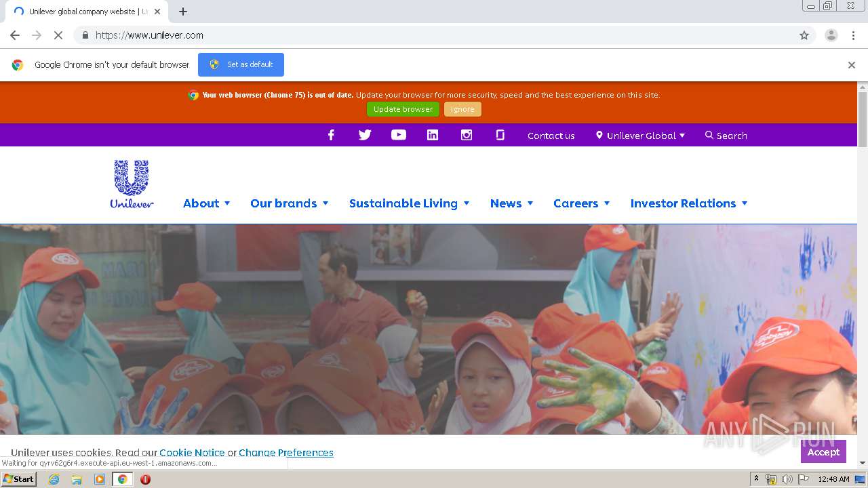Image resolution: width=868 pixels, height=488 pixels.
Task: Open the Windows Start menu
Action: (x=19, y=479)
